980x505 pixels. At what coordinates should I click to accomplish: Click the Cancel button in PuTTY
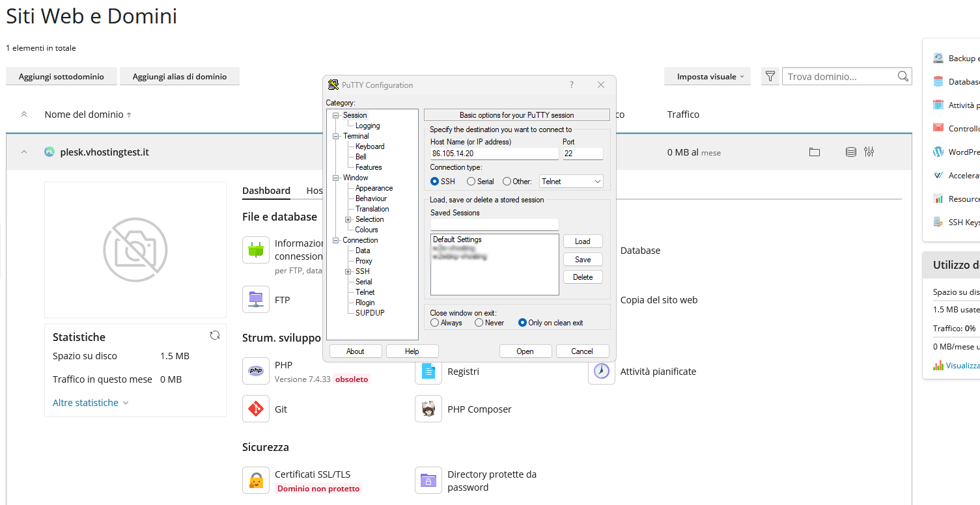(582, 351)
